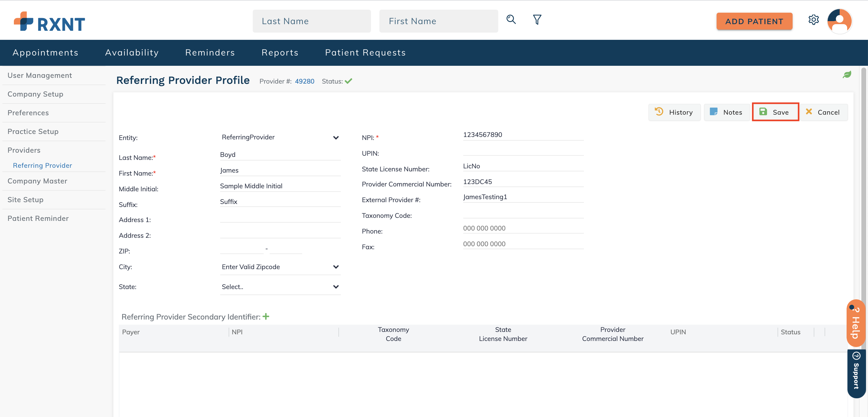
Task: Click Last Name field containing Boyd
Action: point(280,154)
